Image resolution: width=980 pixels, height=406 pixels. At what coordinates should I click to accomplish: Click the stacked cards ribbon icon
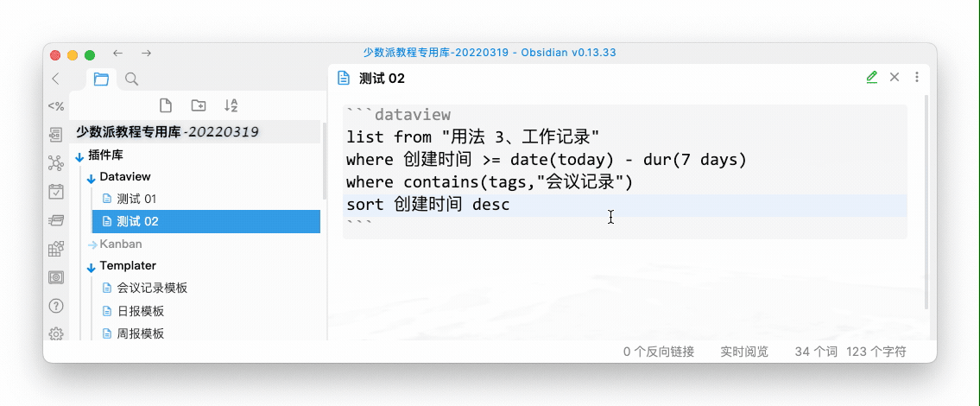(x=56, y=220)
